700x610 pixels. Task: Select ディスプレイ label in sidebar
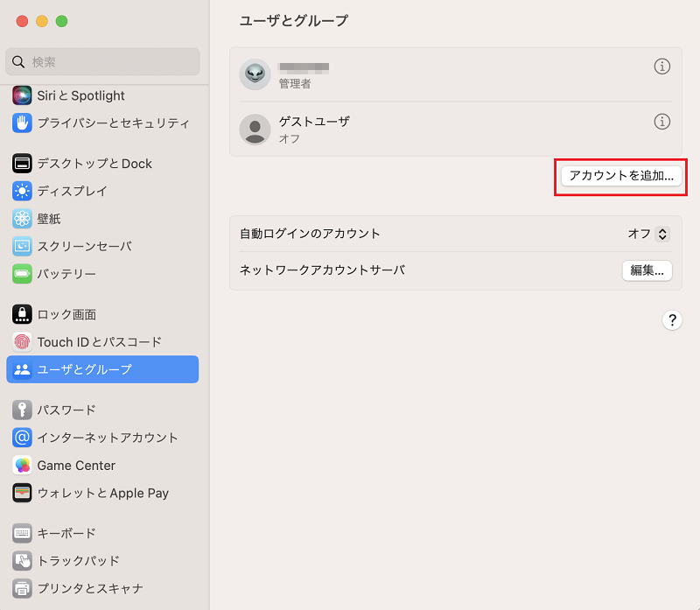click(73, 191)
